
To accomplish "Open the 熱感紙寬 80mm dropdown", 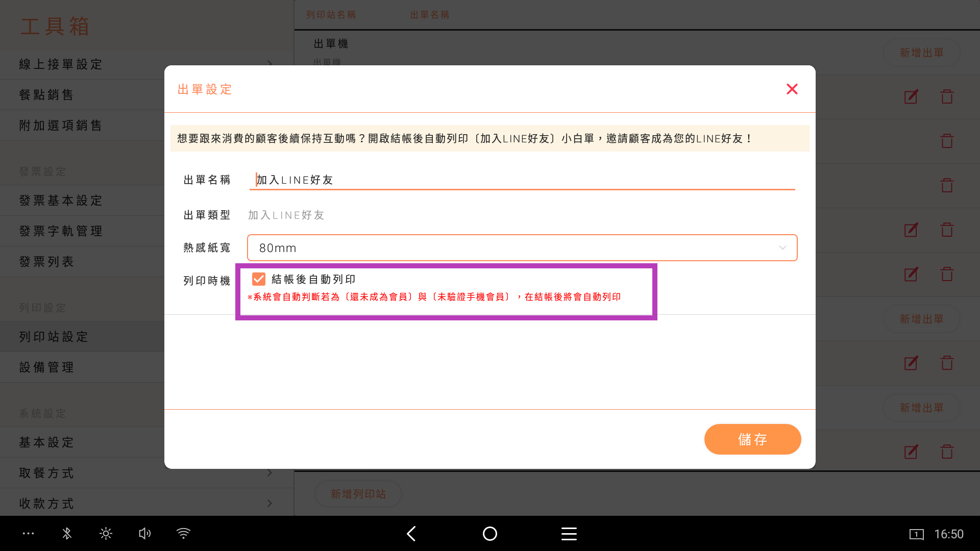I will click(522, 248).
